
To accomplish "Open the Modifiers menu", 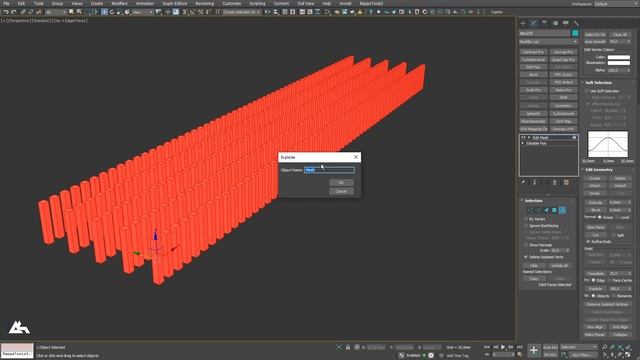I will tap(120, 4).
